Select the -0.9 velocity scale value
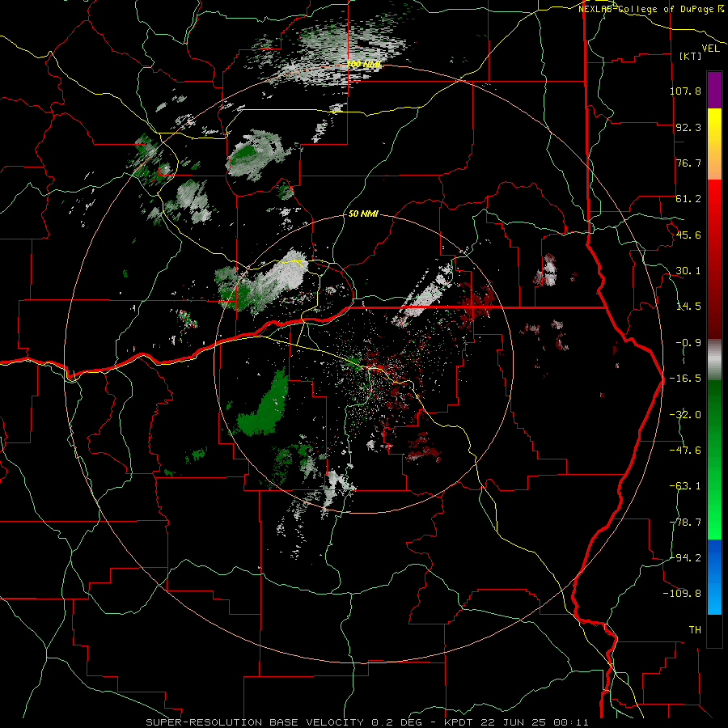 tap(688, 343)
